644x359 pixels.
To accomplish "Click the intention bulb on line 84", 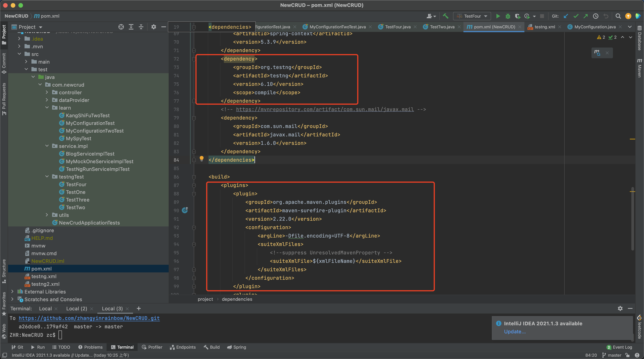I will point(202,159).
